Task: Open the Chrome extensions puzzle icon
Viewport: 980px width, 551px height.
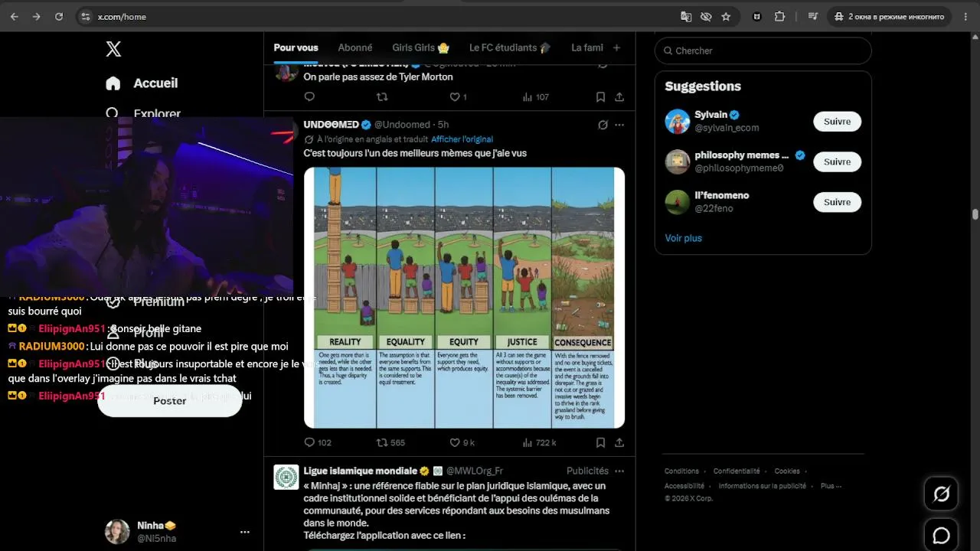Action: tap(779, 16)
